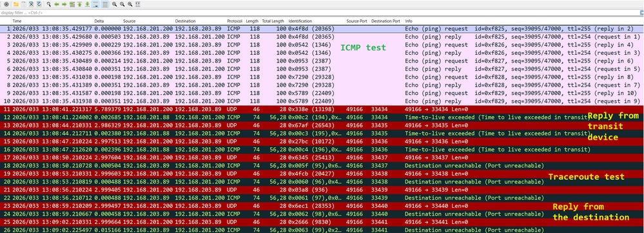644x233 pixels.
Task: Open a capture file with folder icon
Action: pyautogui.click(x=16, y=4)
